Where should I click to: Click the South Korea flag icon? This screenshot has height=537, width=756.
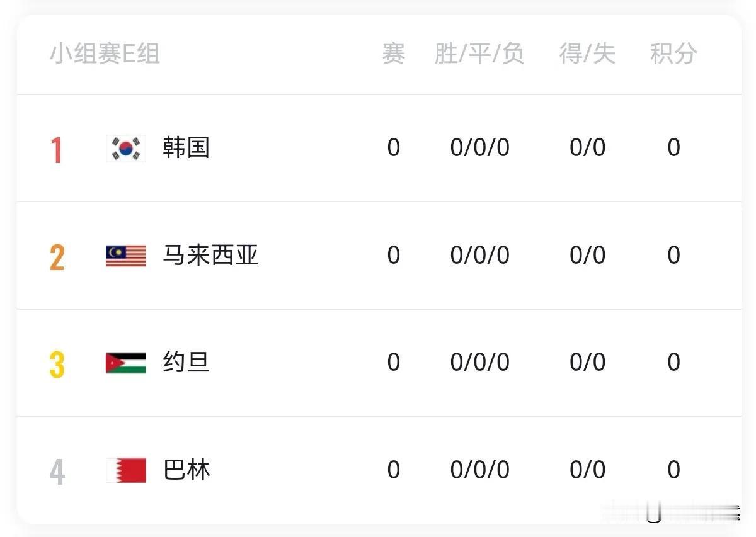pyautogui.click(x=126, y=149)
